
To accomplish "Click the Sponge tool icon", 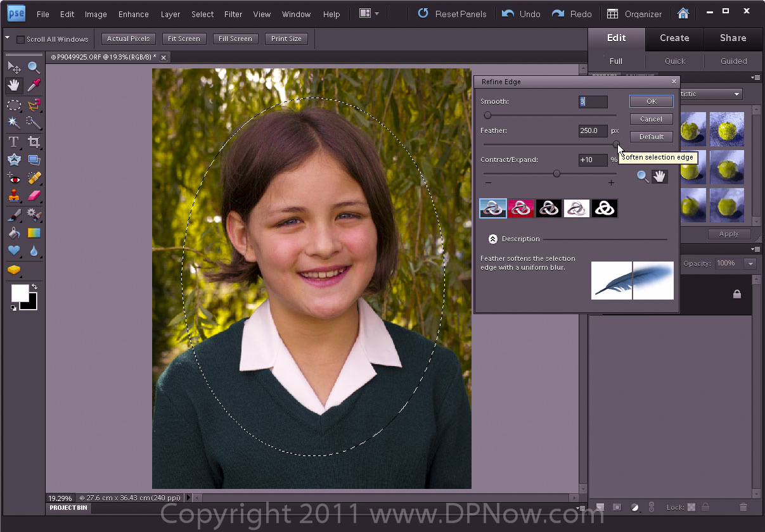I will 13,270.
